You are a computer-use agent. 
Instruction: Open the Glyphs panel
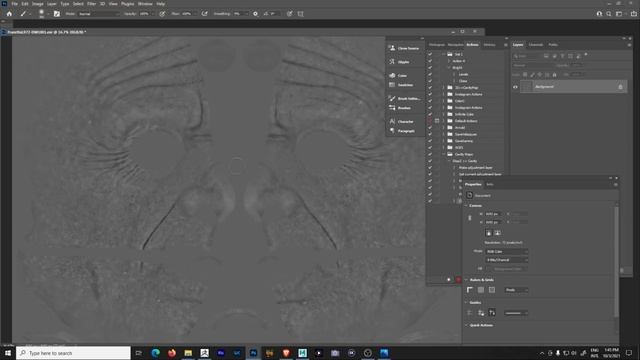click(399, 62)
